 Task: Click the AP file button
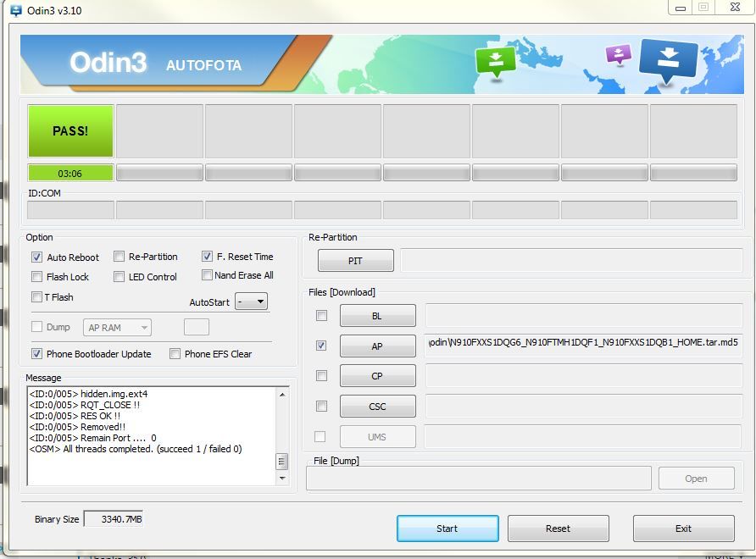click(x=377, y=346)
